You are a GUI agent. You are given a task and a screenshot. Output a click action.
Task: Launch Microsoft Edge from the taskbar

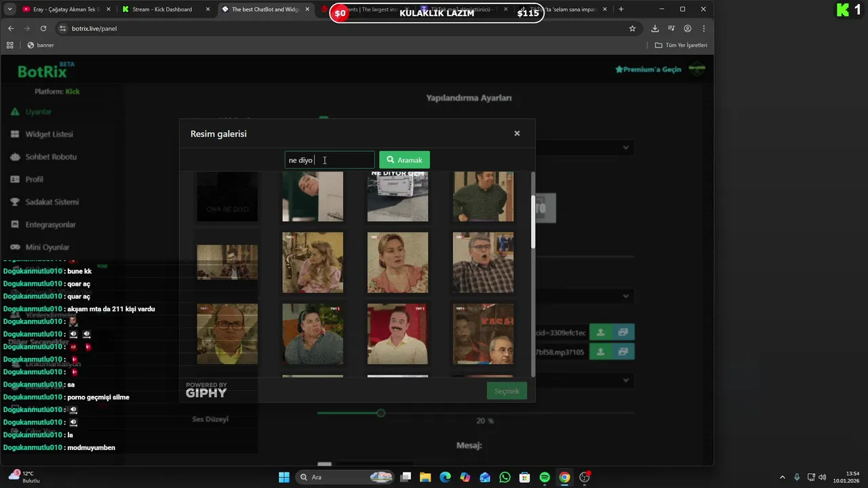pyautogui.click(x=445, y=477)
